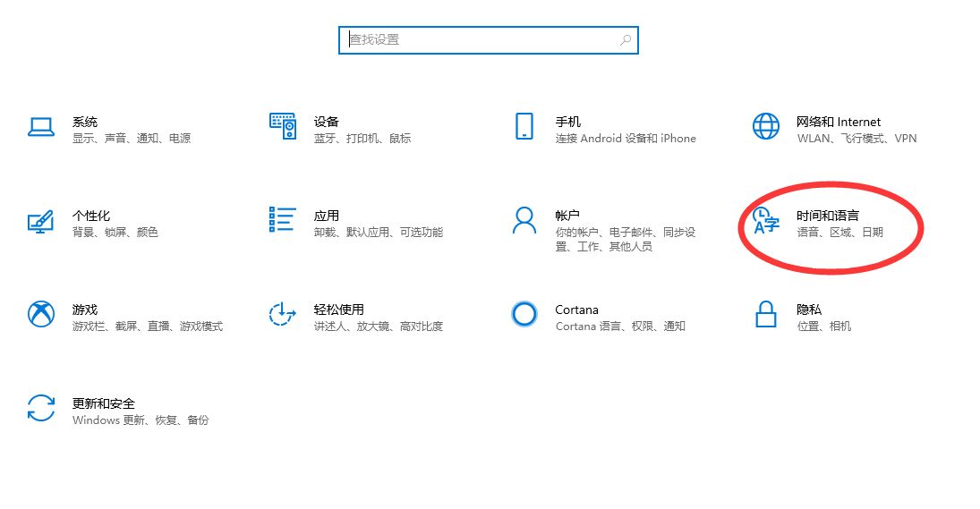The height and width of the screenshot is (509, 980).
Task: Open the 个性化 paintbrush icon
Action: (x=41, y=222)
